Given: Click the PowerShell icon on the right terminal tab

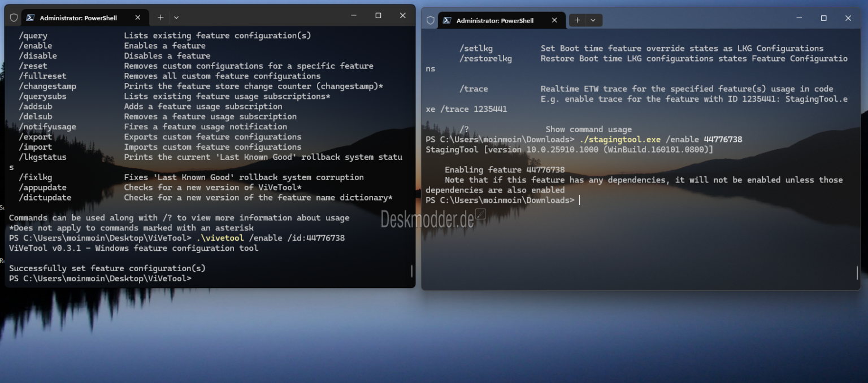Looking at the screenshot, I should [446, 20].
